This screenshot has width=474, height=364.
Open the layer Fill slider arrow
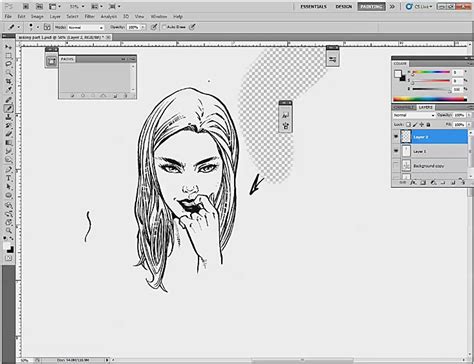tap(469, 124)
